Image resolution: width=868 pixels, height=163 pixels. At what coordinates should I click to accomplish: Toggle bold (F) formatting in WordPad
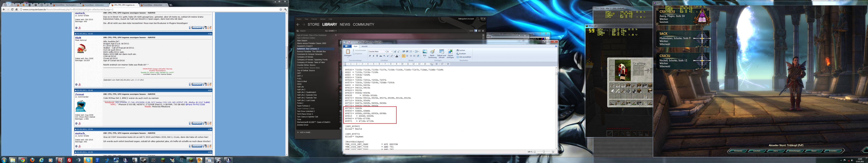[x=370, y=56]
